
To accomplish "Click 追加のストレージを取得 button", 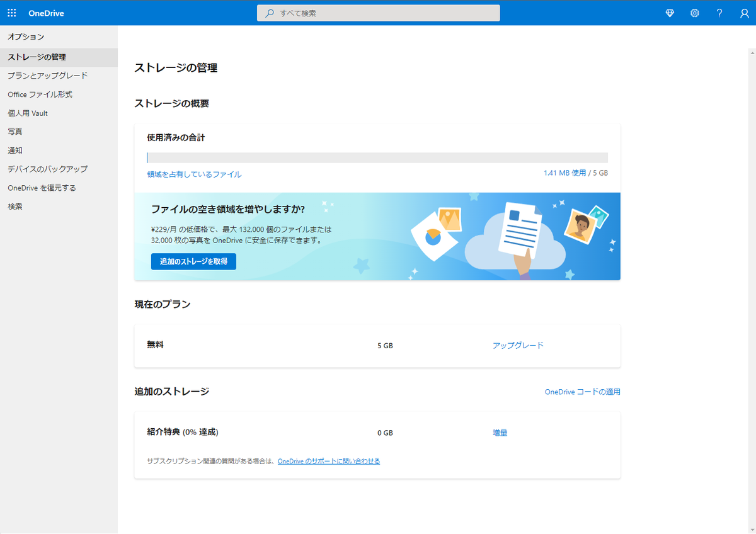I will (193, 261).
